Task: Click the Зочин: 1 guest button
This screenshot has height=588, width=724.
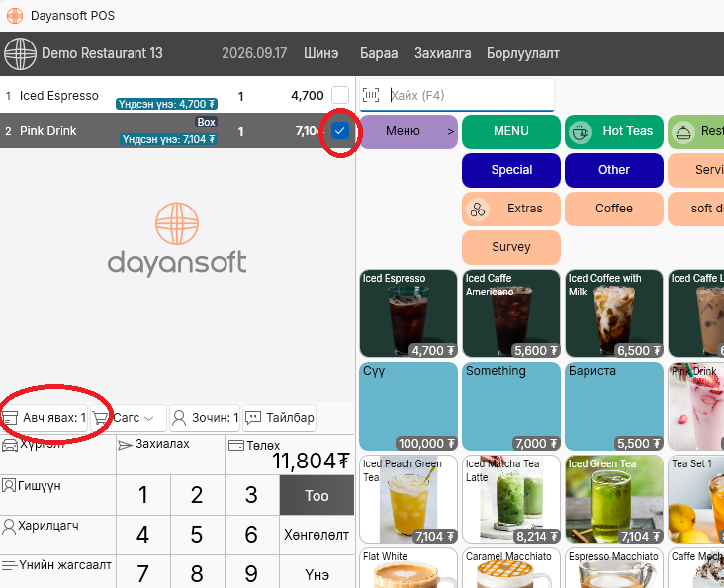Action: coord(205,418)
